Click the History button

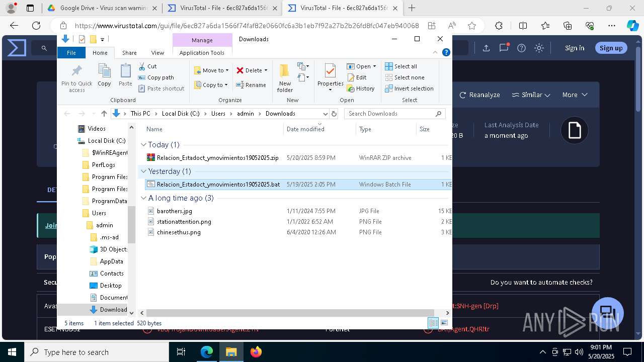361,88
